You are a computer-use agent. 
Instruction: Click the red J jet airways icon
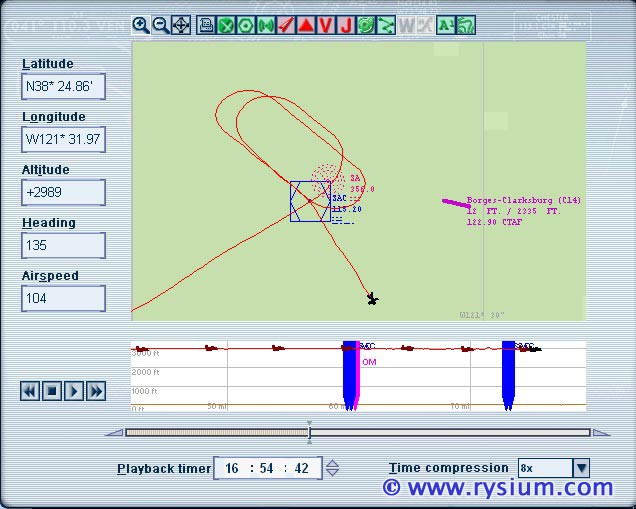pos(346,25)
